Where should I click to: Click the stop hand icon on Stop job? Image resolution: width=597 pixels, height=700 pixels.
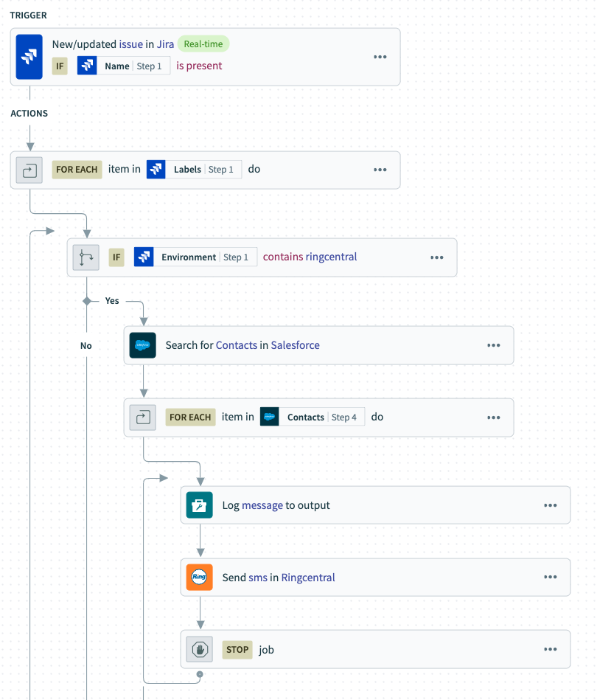coord(200,650)
